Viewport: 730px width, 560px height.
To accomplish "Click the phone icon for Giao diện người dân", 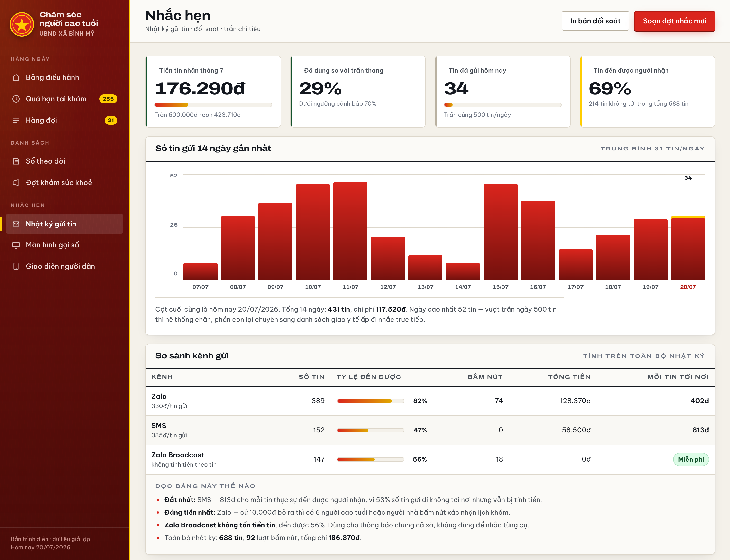I will point(16,266).
